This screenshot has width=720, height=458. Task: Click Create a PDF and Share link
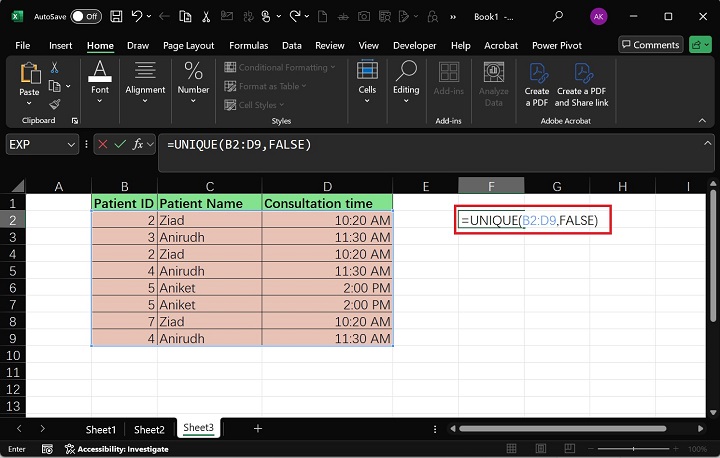(581, 84)
